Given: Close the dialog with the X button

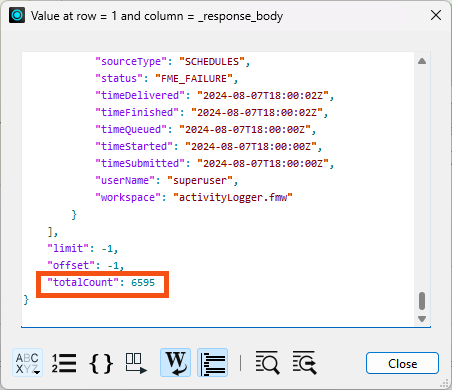Looking at the screenshot, I should 436,15.
